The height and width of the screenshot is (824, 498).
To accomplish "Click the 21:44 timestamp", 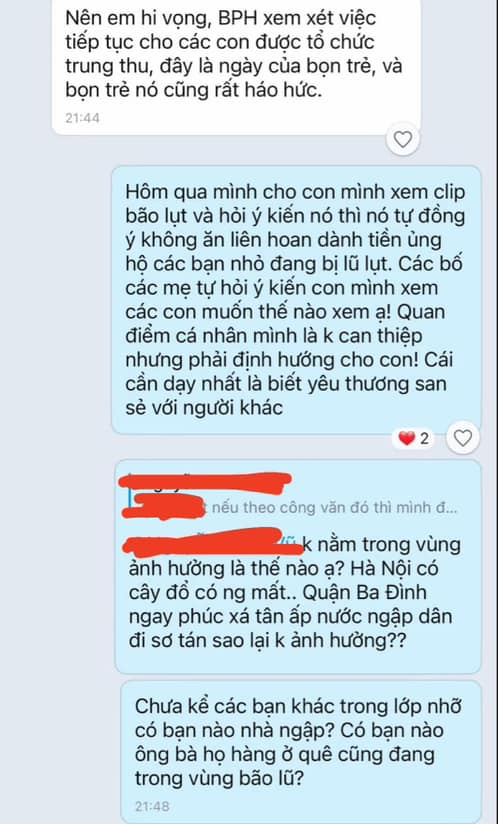I will click(82, 118).
